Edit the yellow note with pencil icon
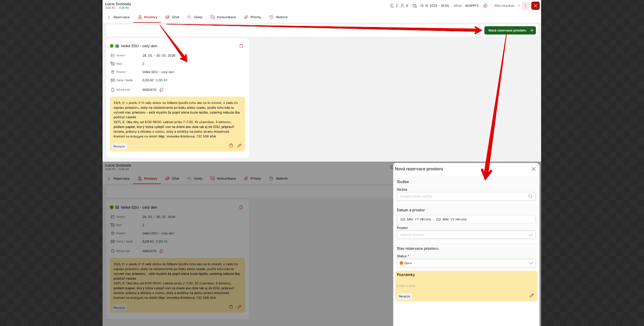This screenshot has height=326, width=644. point(239,146)
